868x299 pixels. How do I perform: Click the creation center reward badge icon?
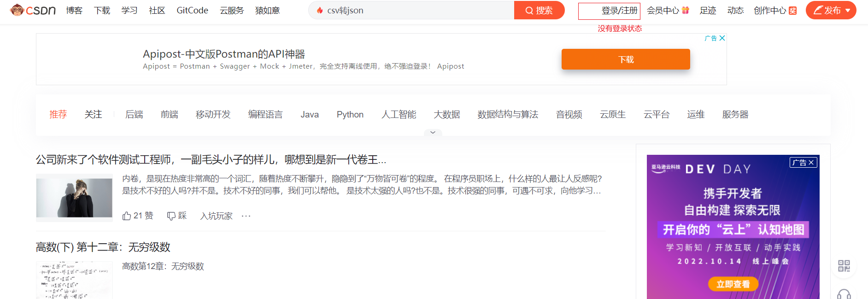[x=793, y=11]
